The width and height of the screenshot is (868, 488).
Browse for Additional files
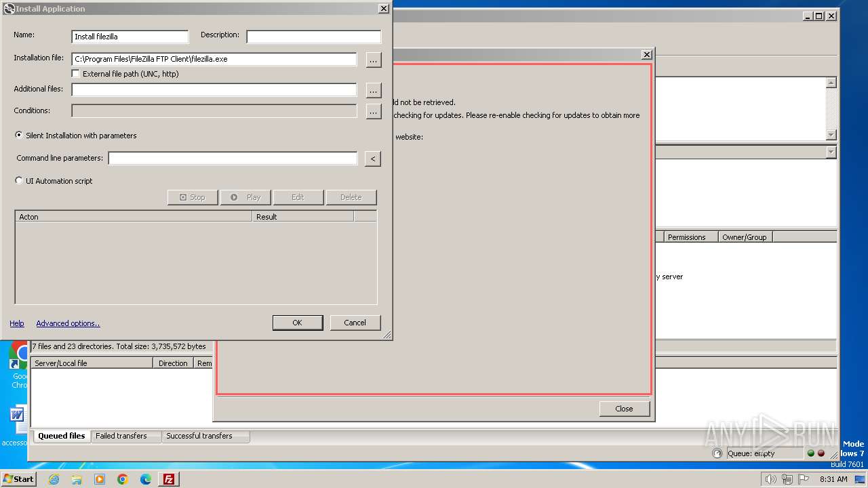coord(374,89)
